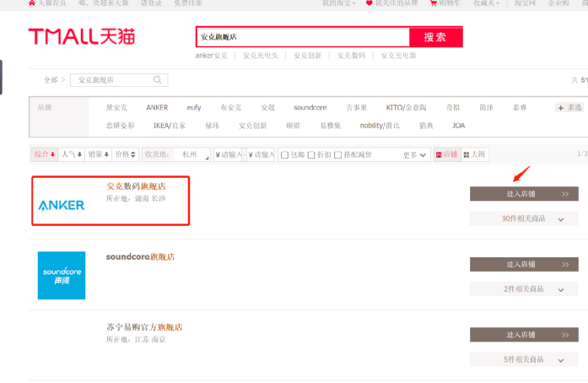This screenshot has width=588, height=383.
Task: Sort by 综合
Action: point(44,154)
